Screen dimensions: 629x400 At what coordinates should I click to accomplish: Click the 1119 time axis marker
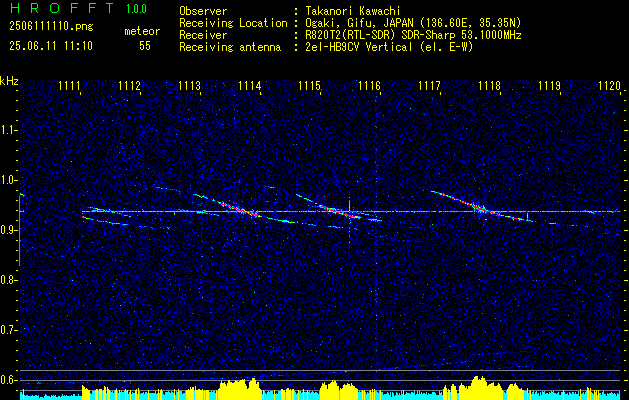coord(549,86)
